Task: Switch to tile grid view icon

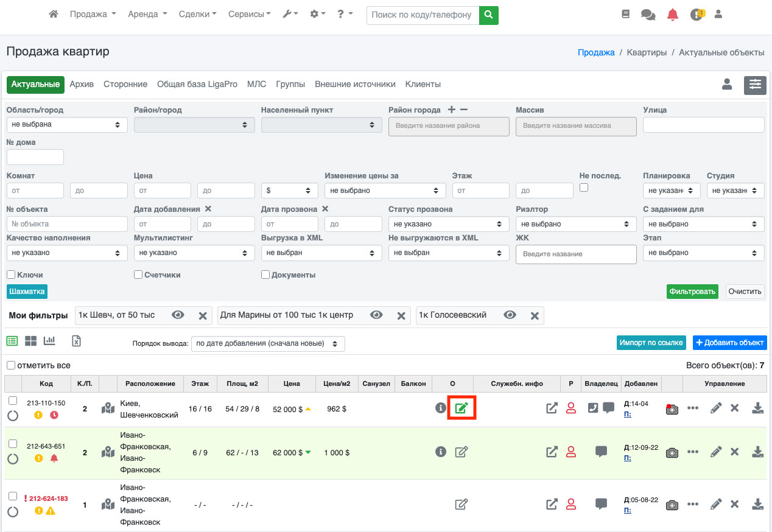Action: tap(30, 341)
